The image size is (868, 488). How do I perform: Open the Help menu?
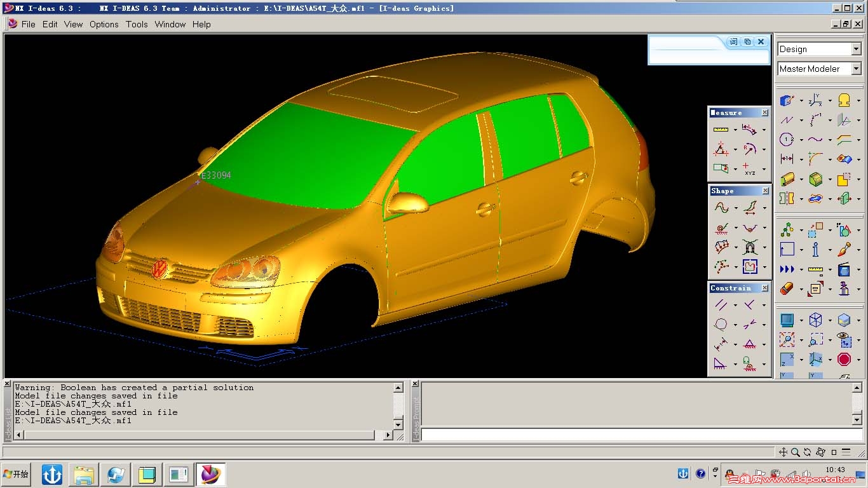pyautogui.click(x=201, y=24)
